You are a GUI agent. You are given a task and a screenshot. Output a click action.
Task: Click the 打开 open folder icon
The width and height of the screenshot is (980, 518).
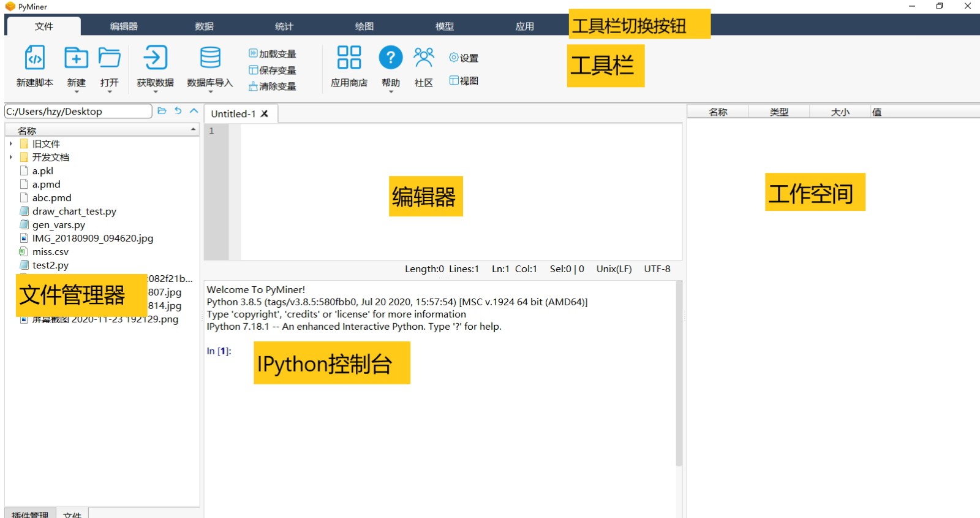click(x=110, y=58)
